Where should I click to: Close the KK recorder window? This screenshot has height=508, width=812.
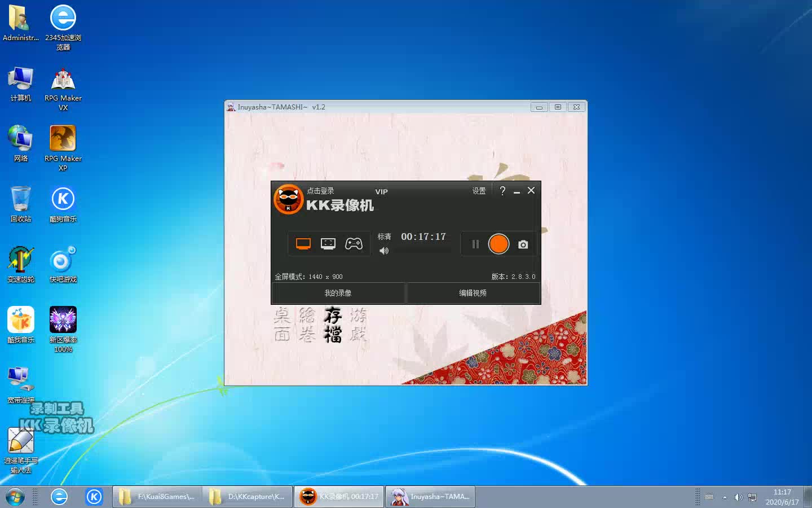coord(531,190)
